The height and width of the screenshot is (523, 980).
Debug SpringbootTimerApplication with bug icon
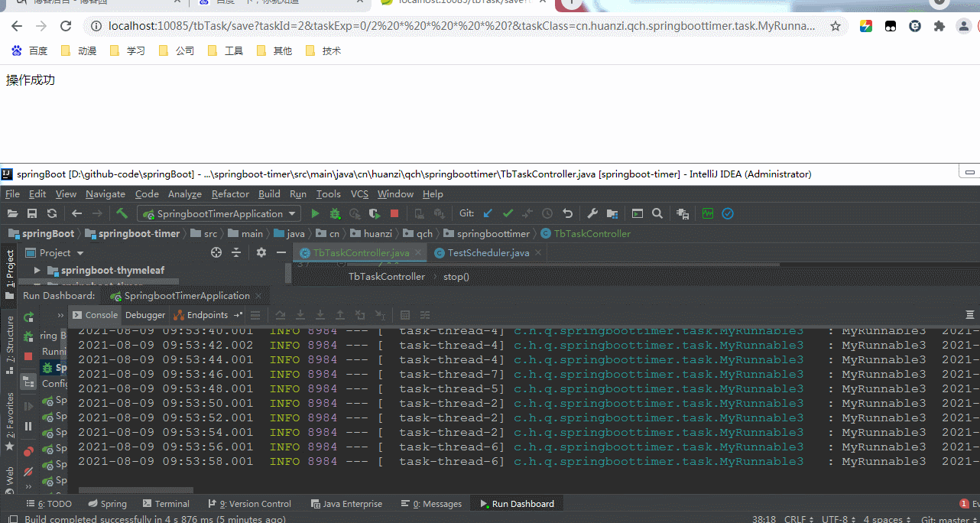[x=335, y=213]
